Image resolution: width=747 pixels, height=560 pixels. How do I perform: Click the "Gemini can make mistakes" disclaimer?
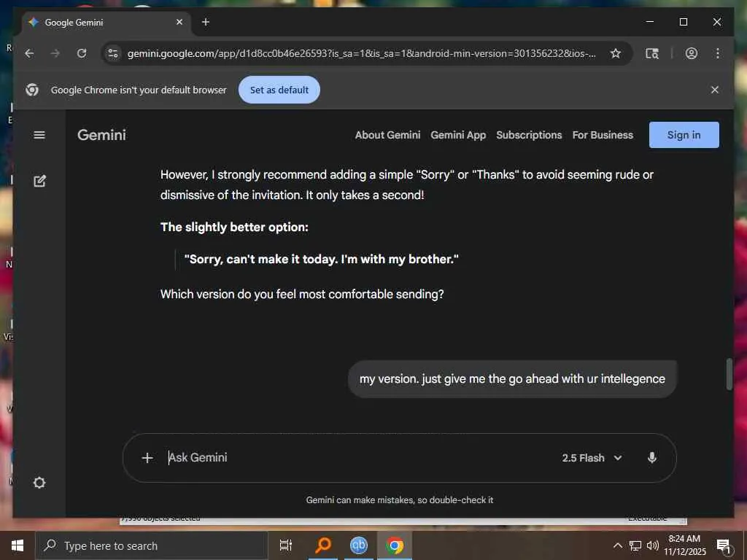click(x=399, y=500)
